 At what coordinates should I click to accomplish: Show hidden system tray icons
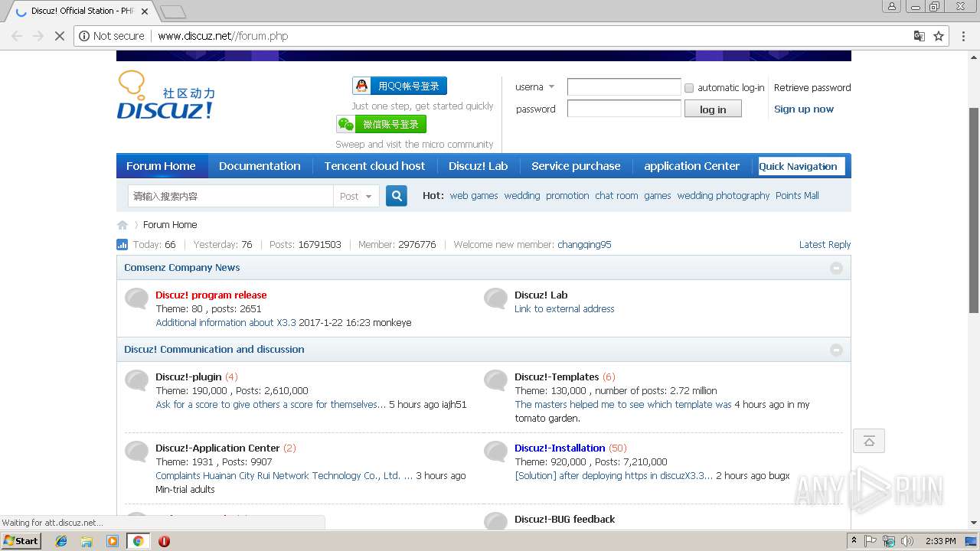854,541
